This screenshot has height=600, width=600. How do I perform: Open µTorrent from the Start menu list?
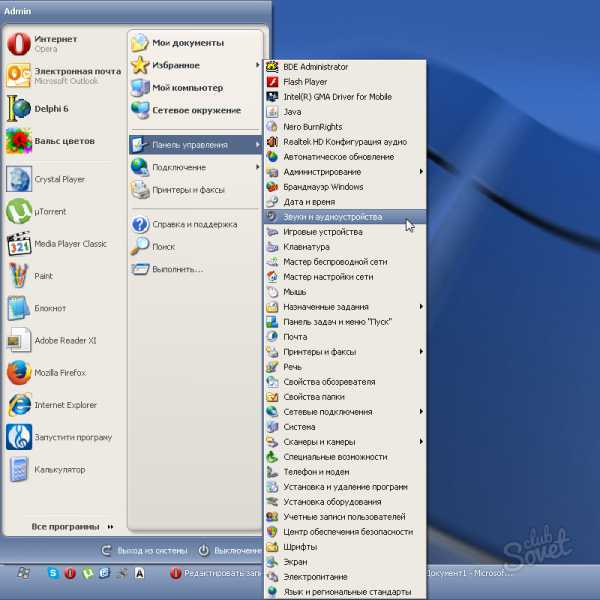point(63,211)
